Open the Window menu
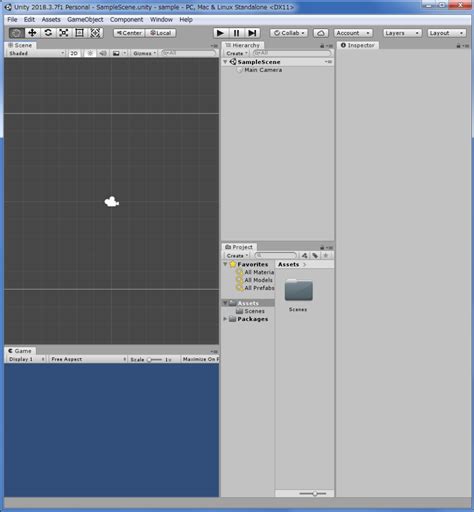Screen dimensions: 474x512 click(x=161, y=20)
